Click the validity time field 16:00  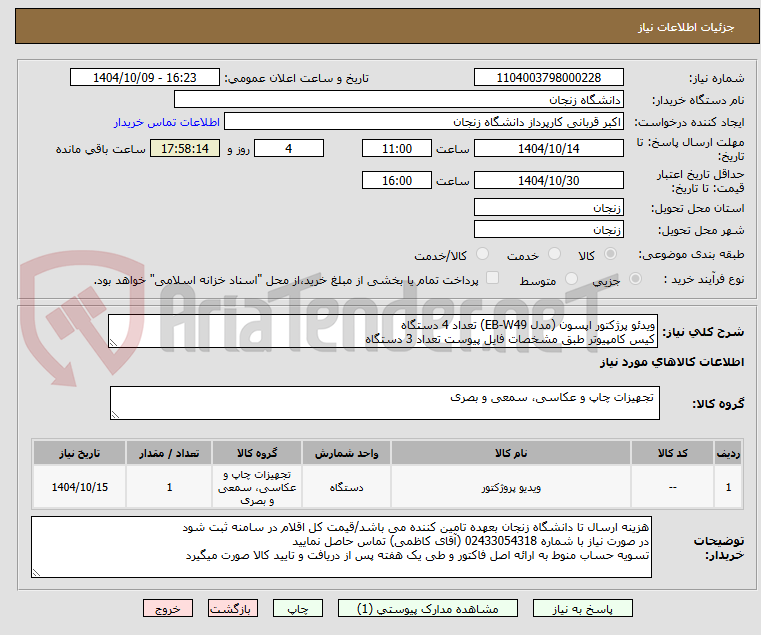point(397,181)
